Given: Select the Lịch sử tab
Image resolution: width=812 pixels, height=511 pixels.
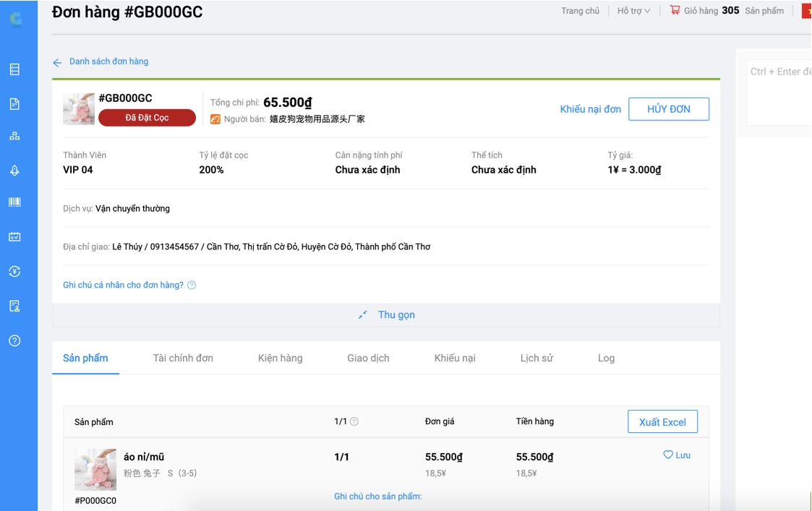Looking at the screenshot, I should 537,358.
